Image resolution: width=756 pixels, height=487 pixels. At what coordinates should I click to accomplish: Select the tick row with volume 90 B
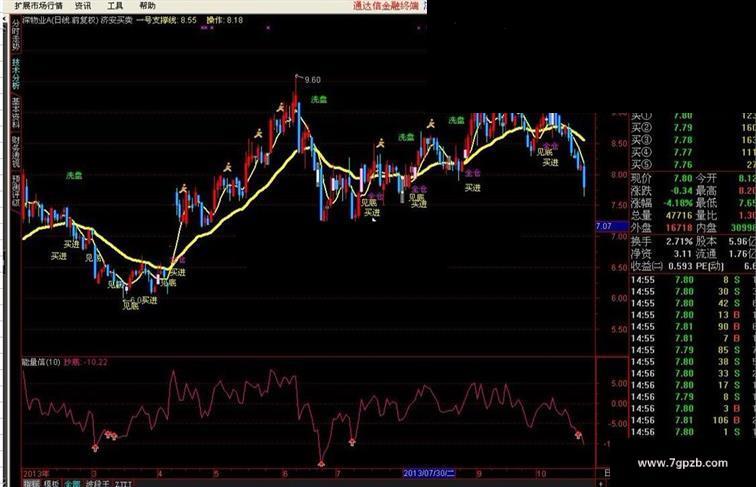coord(693,327)
